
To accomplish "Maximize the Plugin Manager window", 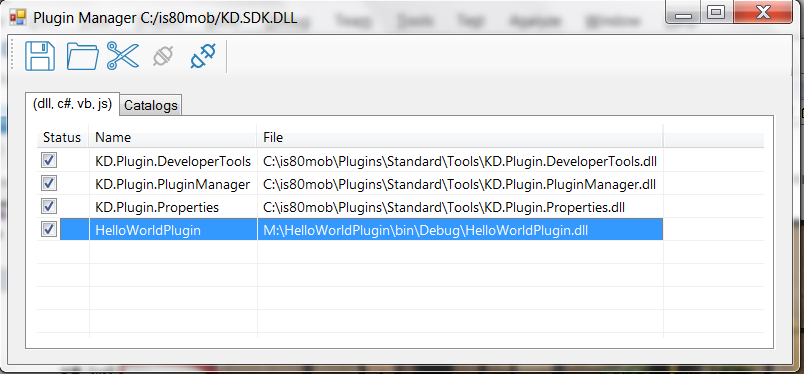I will point(716,12).
